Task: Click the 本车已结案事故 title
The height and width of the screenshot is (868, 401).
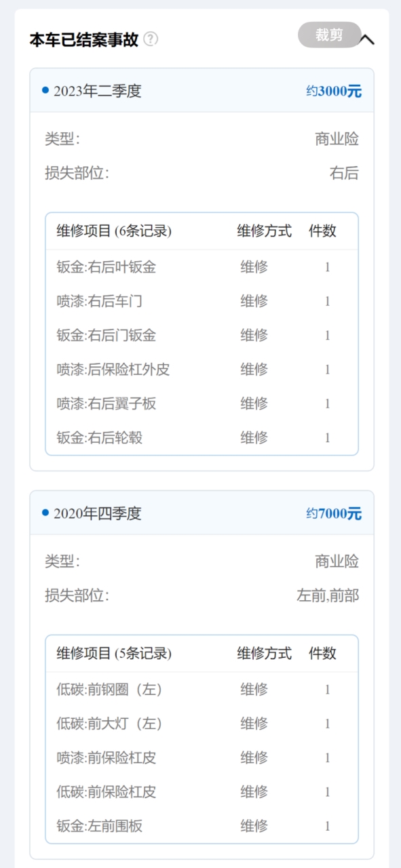Action: (84, 39)
